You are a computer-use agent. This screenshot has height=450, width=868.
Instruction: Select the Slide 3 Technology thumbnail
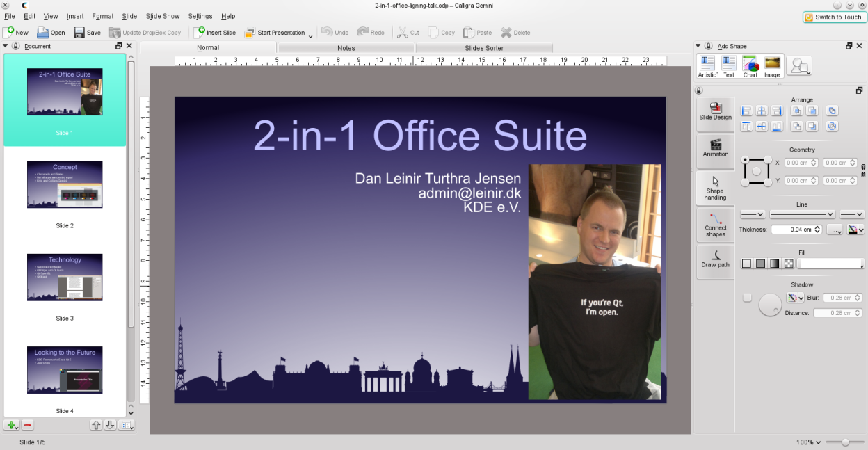coord(65,277)
